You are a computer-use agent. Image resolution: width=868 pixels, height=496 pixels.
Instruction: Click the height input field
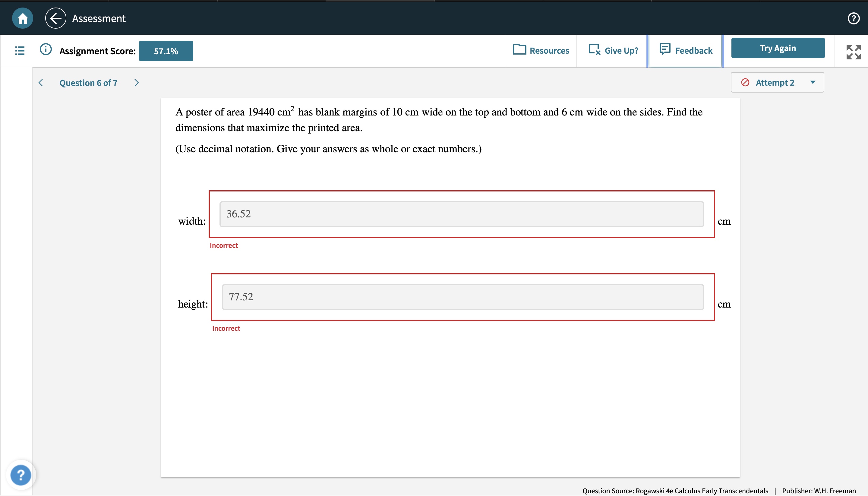coord(462,297)
